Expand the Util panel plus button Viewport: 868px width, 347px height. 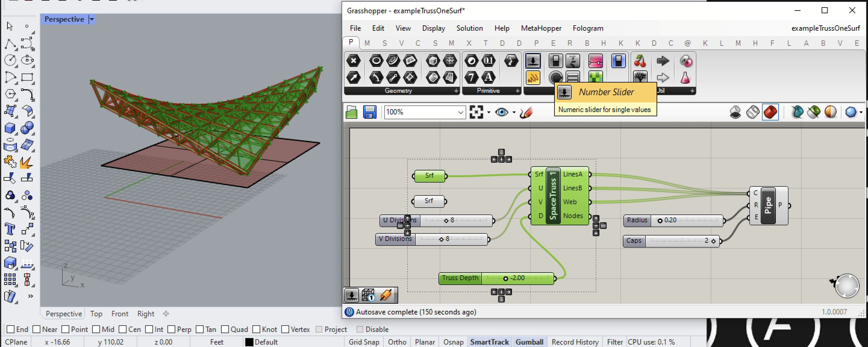click(x=692, y=91)
